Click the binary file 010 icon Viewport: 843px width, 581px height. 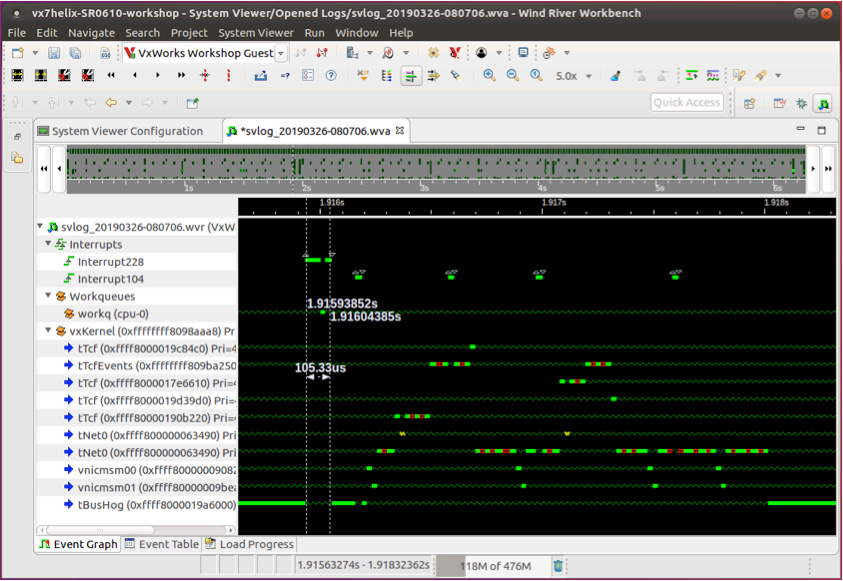(x=105, y=53)
